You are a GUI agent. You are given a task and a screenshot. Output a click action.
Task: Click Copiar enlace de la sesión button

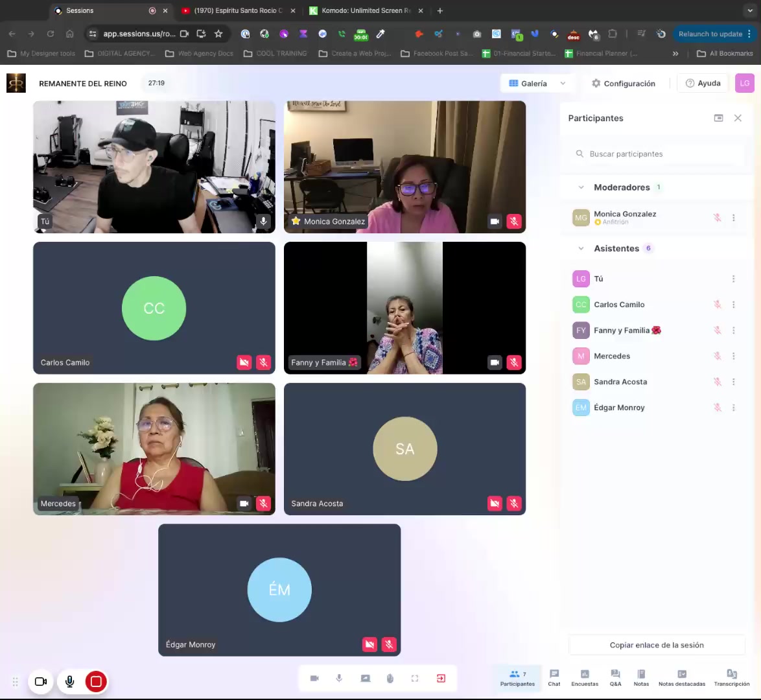pyautogui.click(x=657, y=645)
